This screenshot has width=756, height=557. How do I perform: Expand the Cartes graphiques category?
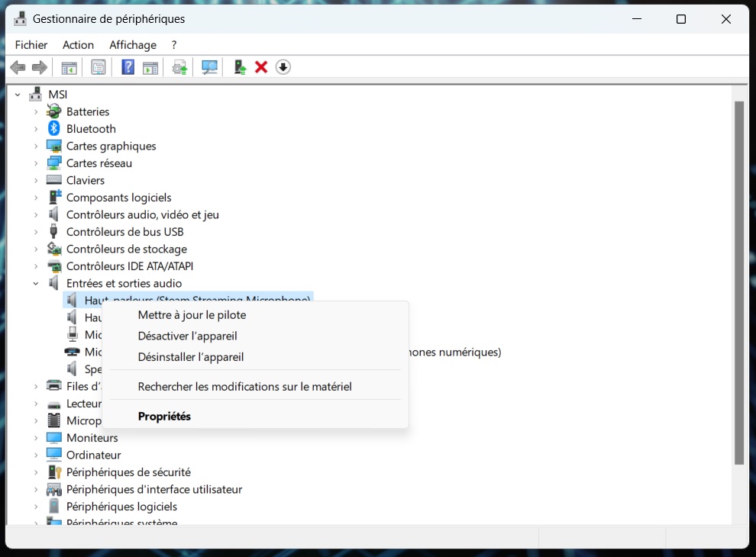(x=35, y=146)
